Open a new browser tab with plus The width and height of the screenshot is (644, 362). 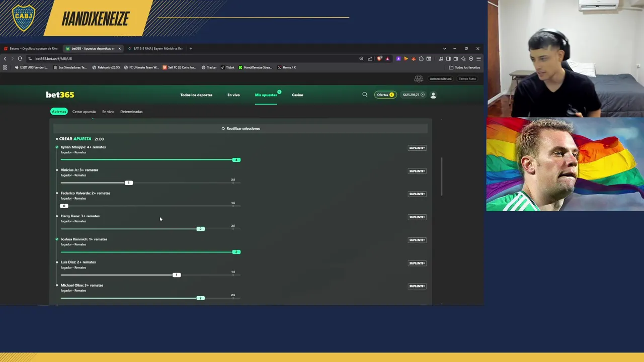coord(191,49)
